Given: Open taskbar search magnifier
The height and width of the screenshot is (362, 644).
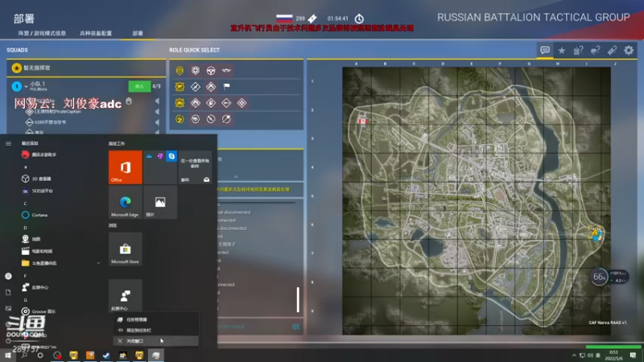Looking at the screenshot, I should click(24, 356).
